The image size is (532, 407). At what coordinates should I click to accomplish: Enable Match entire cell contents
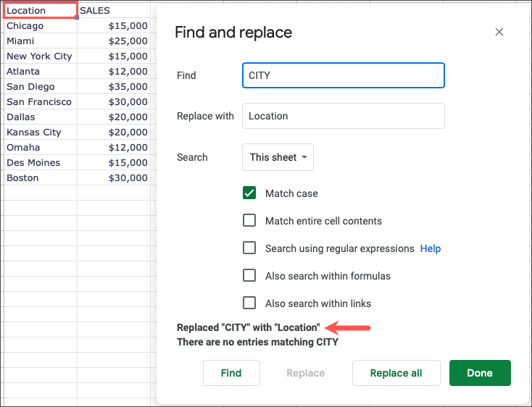click(249, 221)
